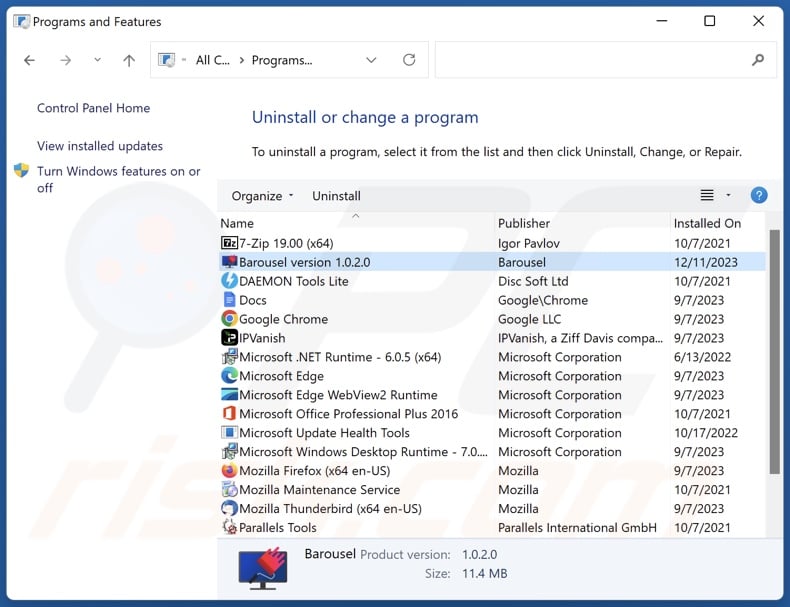Viewport: 790px width, 607px height.
Task: Click the Docs document icon
Action: (229, 300)
